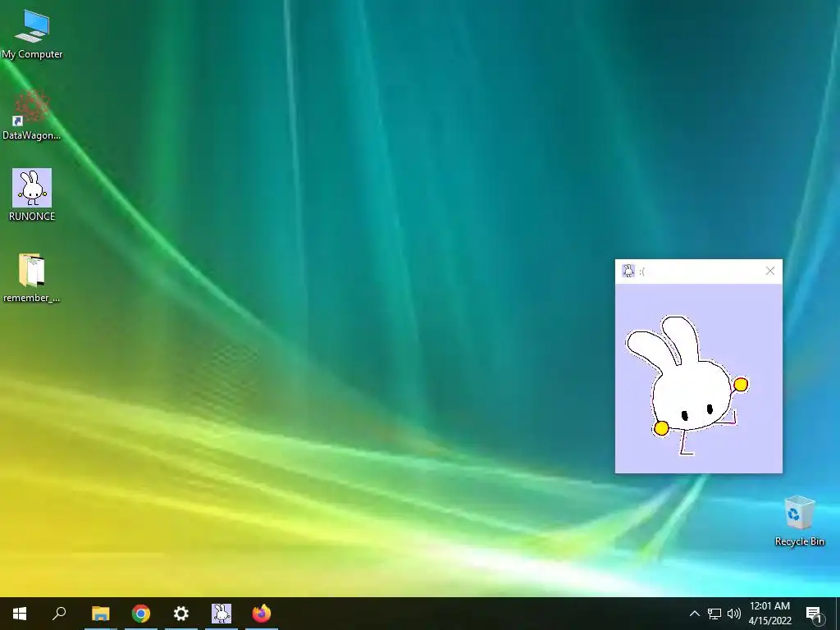Open File Explorer from taskbar
840x630 pixels.
pyautogui.click(x=101, y=614)
